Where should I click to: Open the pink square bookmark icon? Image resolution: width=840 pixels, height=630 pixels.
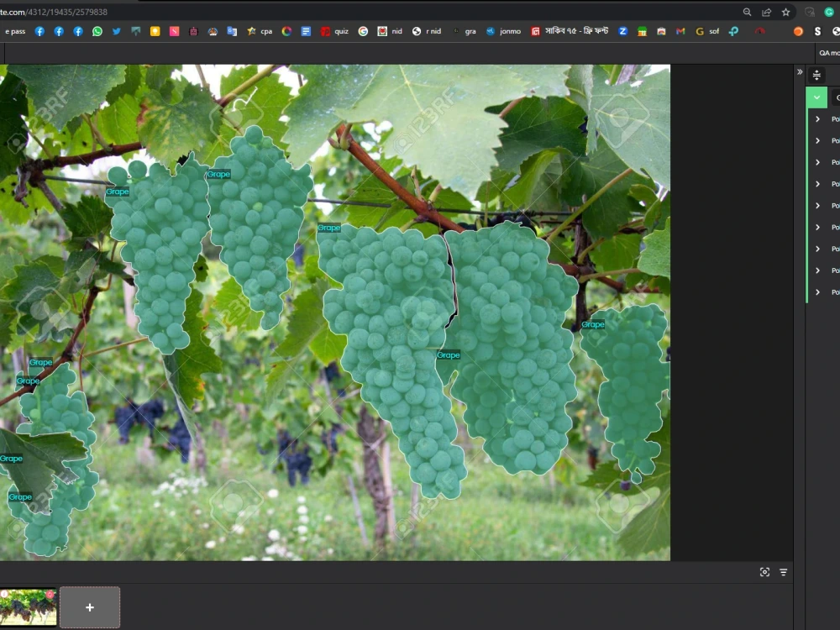174,31
